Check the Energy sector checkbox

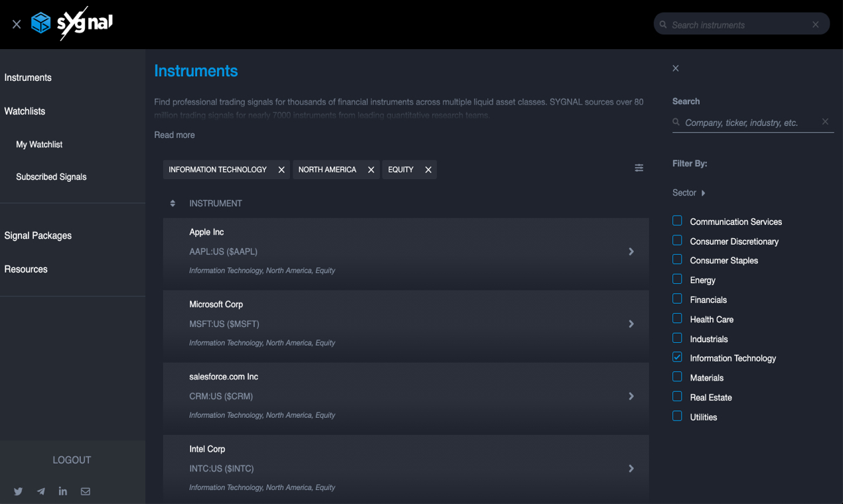(677, 279)
